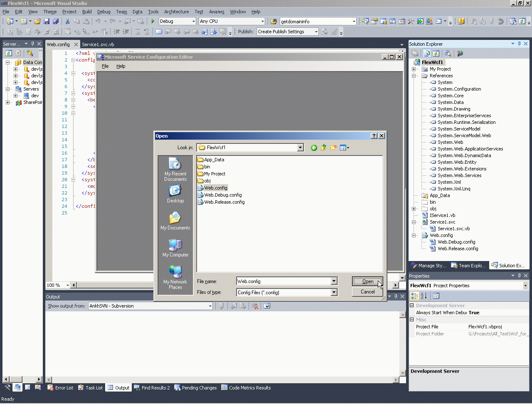Select Web.Debug.config file in Open dialog
Viewport: 532px width, 404px height.
(219, 195)
